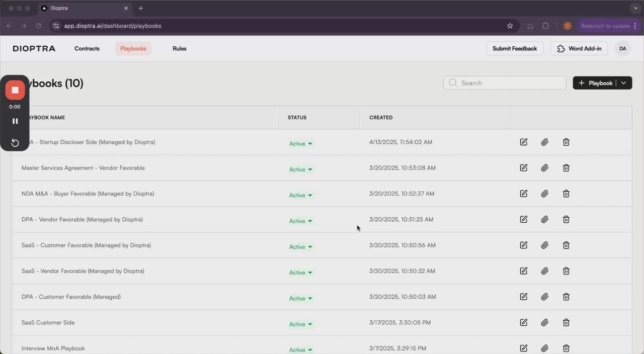Click paperclip for SaaS Customer Side row

pos(544,322)
